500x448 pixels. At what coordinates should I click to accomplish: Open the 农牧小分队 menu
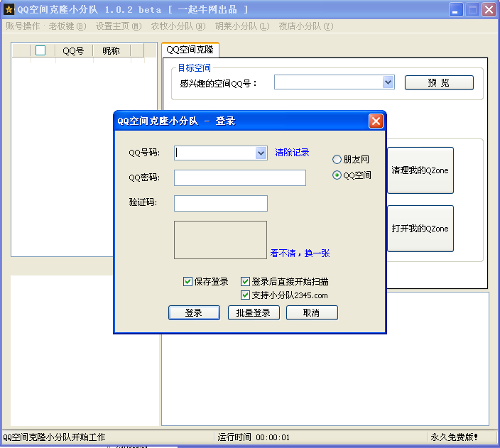[178, 26]
